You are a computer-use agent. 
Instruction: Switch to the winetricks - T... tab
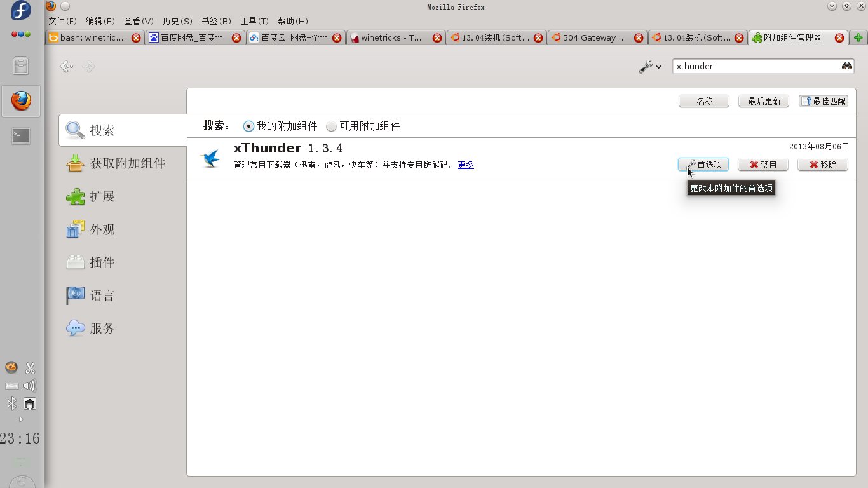click(396, 37)
